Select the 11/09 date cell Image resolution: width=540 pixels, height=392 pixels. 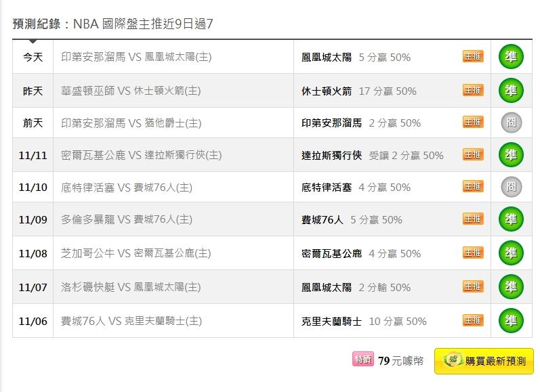(33, 220)
